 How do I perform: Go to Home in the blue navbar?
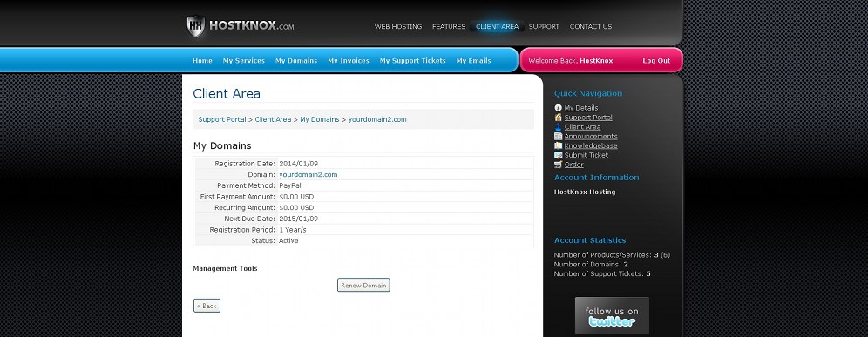202,61
